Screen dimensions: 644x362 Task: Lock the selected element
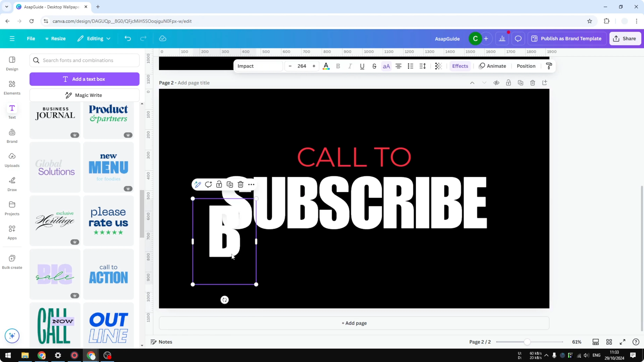pyautogui.click(x=219, y=184)
